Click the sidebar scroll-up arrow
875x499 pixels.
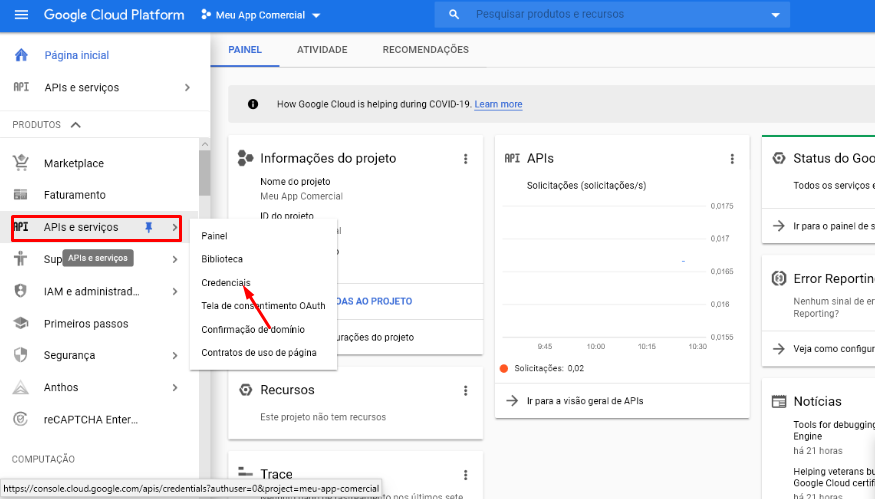(x=204, y=143)
